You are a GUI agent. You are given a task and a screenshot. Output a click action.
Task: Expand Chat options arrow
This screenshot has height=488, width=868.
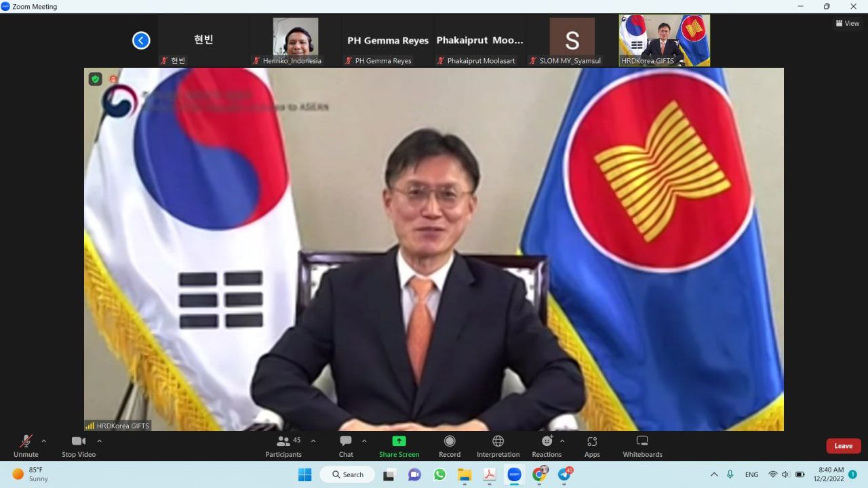click(x=364, y=441)
